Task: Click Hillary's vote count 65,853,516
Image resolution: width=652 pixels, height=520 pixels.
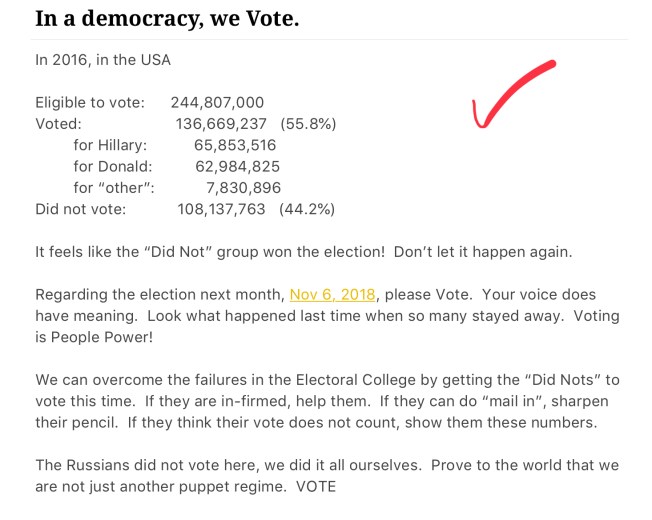Action: click(237, 145)
